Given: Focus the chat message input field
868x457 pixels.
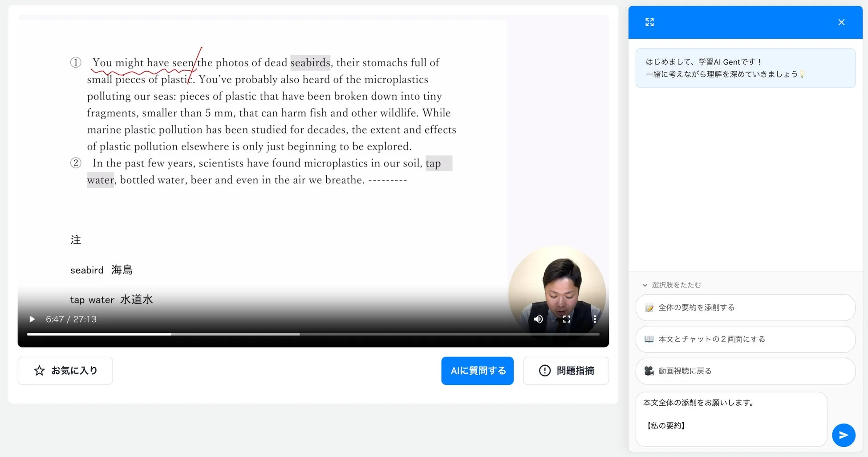Looking at the screenshot, I should point(731,419).
